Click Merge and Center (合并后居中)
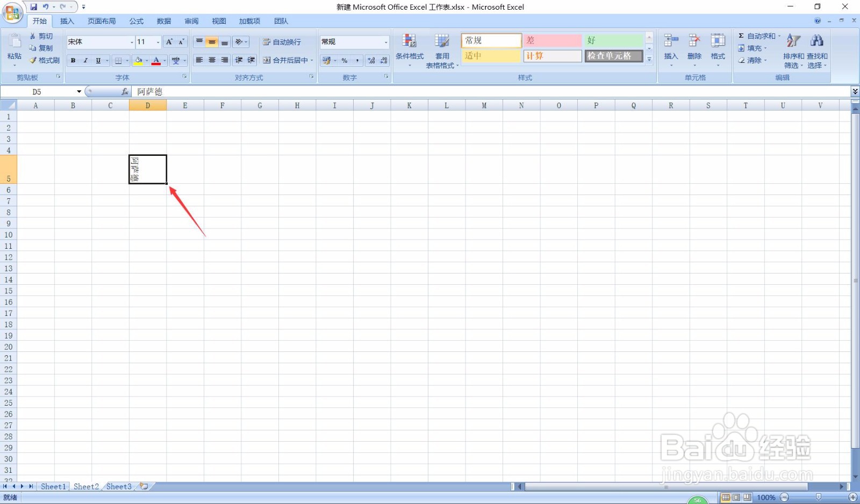 [x=285, y=60]
